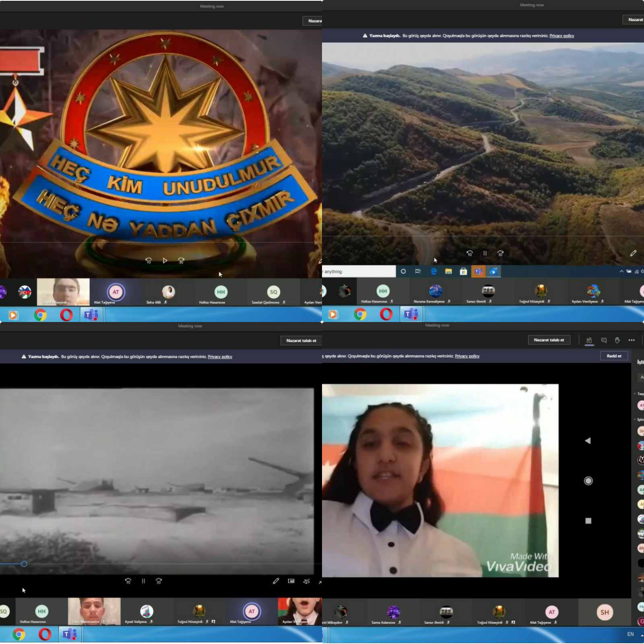The image size is (644, 644).
Task: Tap the Android back triangle beside the girl video
Action: point(588,441)
